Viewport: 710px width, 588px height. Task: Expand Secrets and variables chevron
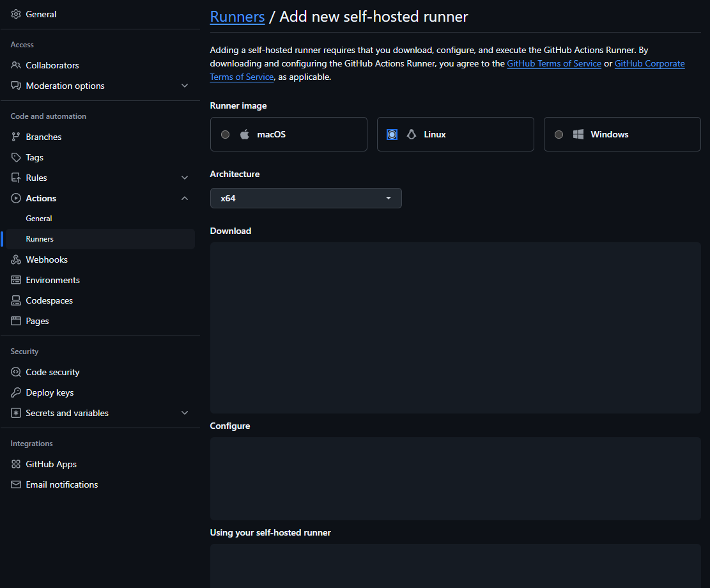(185, 413)
